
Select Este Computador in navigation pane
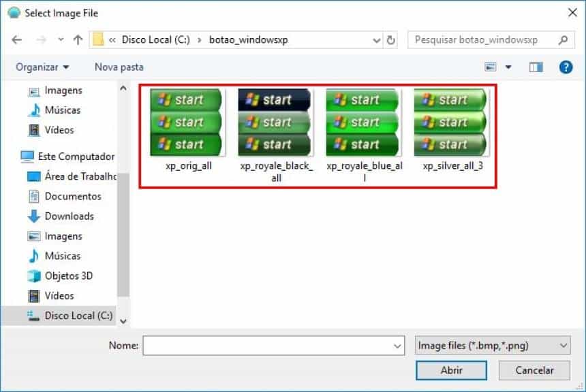pyautogui.click(x=76, y=157)
